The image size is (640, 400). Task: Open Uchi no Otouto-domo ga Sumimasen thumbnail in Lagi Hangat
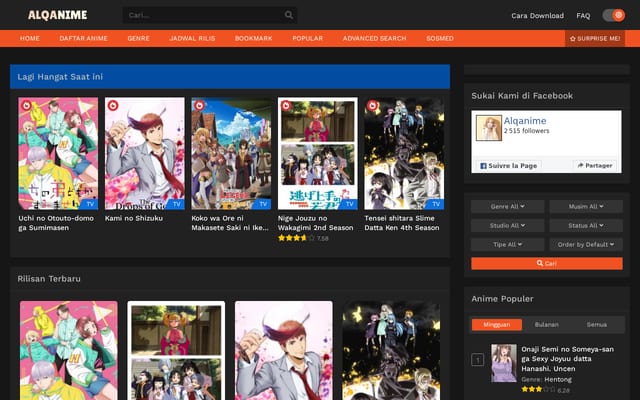[58, 153]
